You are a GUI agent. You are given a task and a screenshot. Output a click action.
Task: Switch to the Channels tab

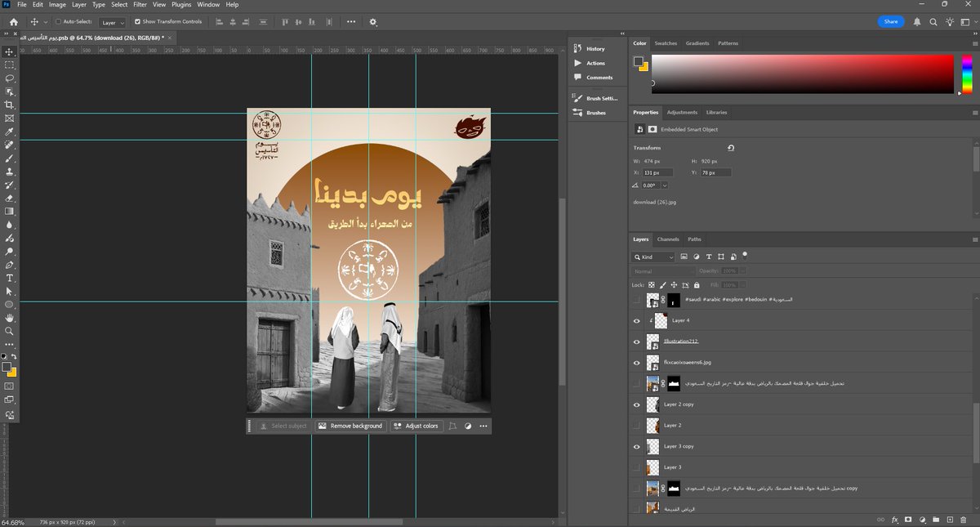tap(668, 239)
